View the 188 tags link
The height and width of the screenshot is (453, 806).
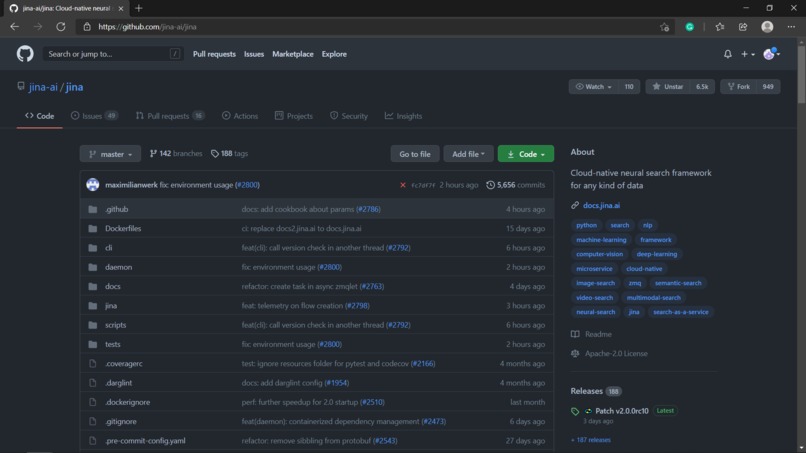(229, 154)
